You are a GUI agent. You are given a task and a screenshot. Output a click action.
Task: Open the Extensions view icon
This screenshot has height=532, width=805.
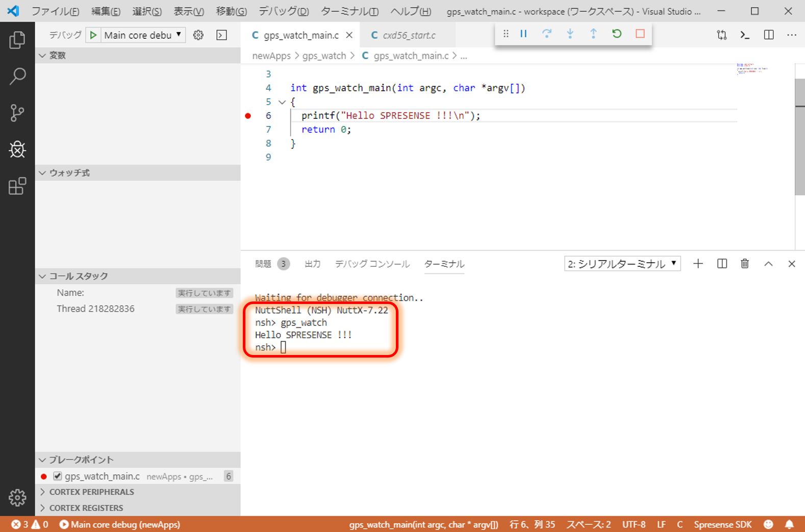(17, 186)
